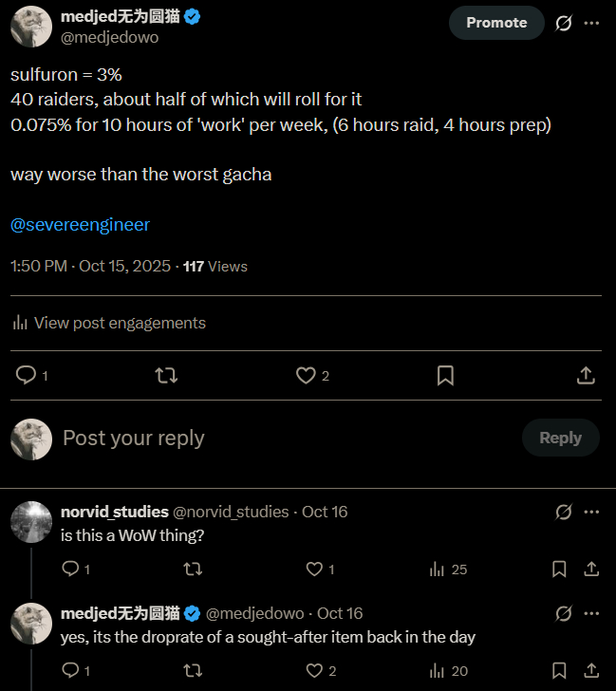Open the norvid_studies profile avatar
Screen dimensions: 616x691
click(x=31, y=521)
